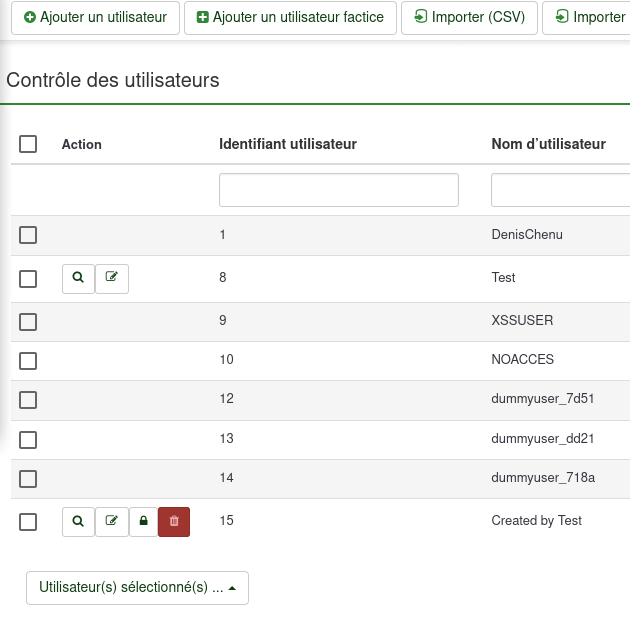This screenshot has width=630, height=622.
Task: Click the edit pencil icon for user Test
Action: (112, 278)
